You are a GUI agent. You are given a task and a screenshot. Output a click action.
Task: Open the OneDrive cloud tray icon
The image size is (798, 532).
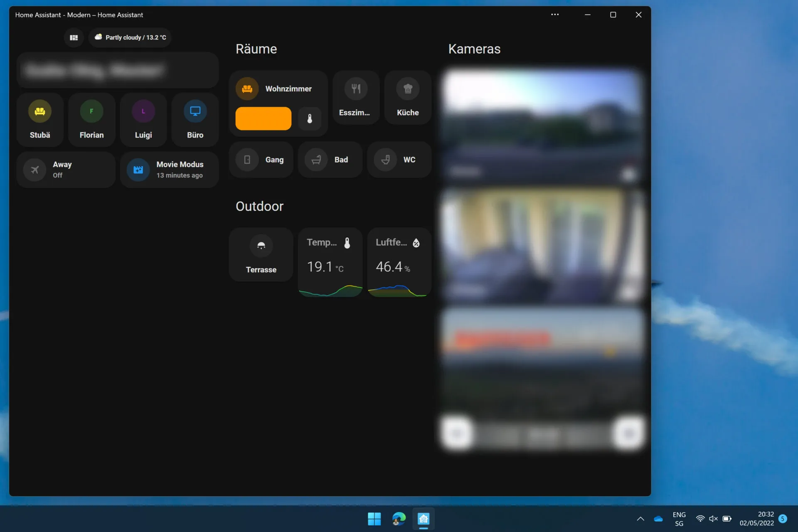pyautogui.click(x=658, y=519)
